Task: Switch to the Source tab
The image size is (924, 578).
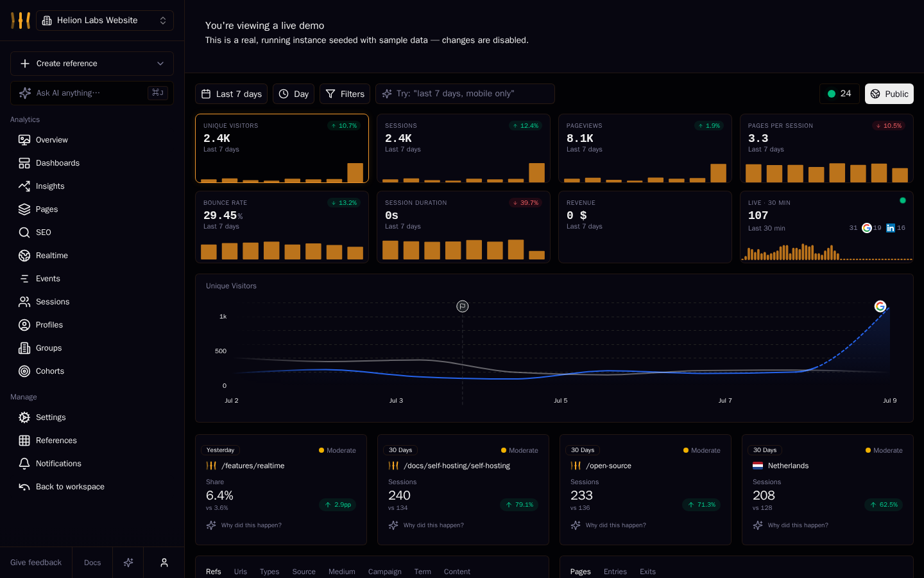Action: [304, 572]
